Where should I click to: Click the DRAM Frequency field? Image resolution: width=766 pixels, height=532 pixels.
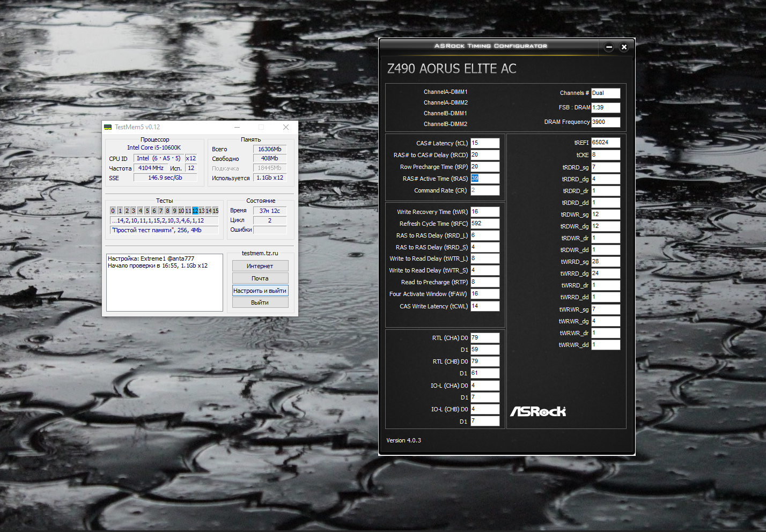coord(606,122)
